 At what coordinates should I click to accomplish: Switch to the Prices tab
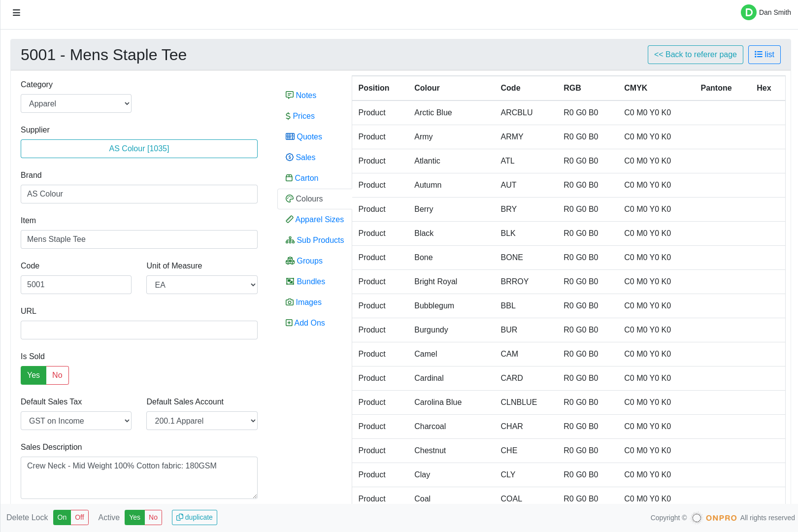[x=314, y=116]
